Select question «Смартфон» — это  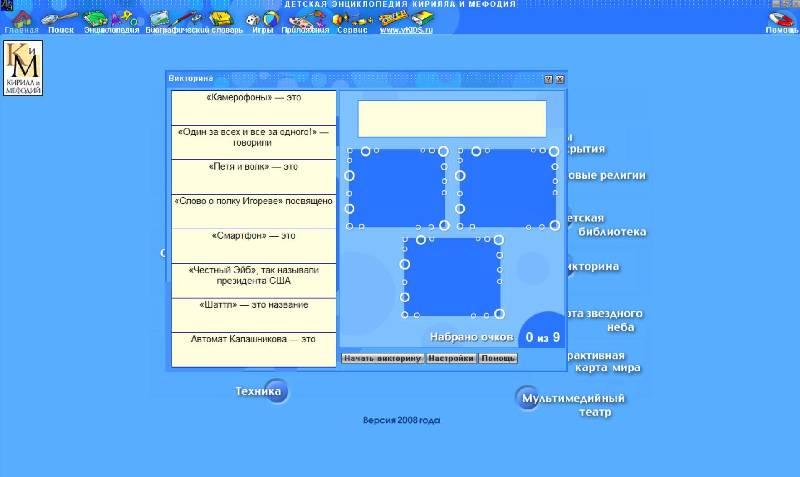tap(254, 246)
